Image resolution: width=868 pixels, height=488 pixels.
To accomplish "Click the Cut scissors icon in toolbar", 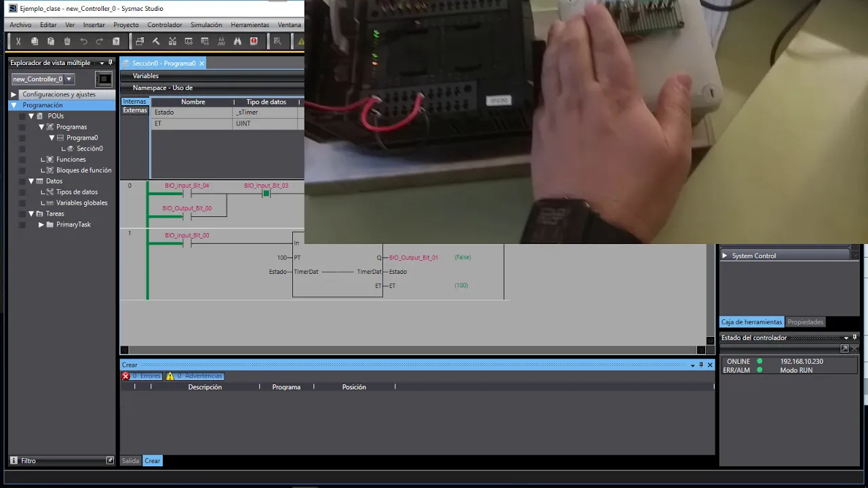I will point(18,41).
